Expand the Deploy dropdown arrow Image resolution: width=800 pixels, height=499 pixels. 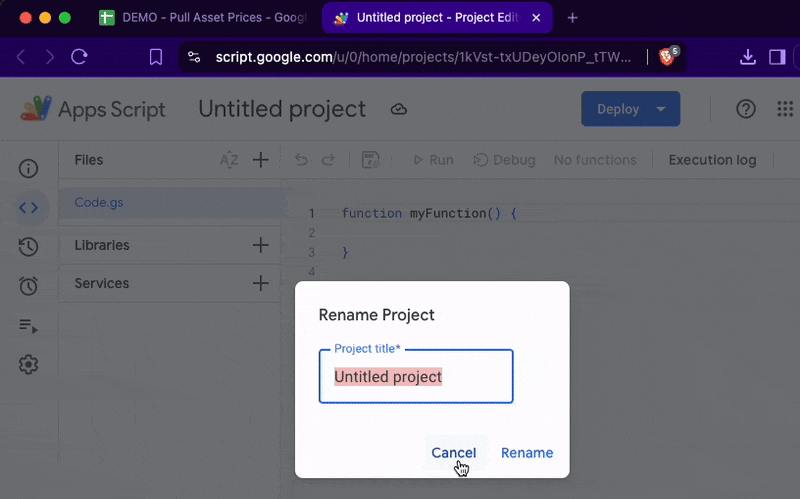661,109
